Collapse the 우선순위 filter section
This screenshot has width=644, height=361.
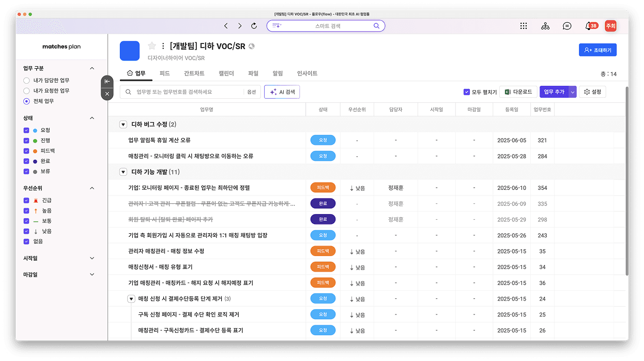[x=91, y=188]
